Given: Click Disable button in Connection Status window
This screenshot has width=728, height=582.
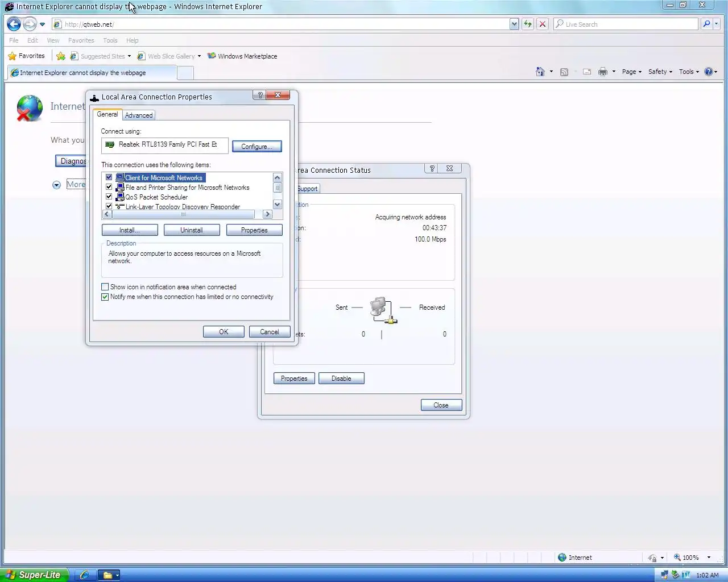Looking at the screenshot, I should 341,379.
